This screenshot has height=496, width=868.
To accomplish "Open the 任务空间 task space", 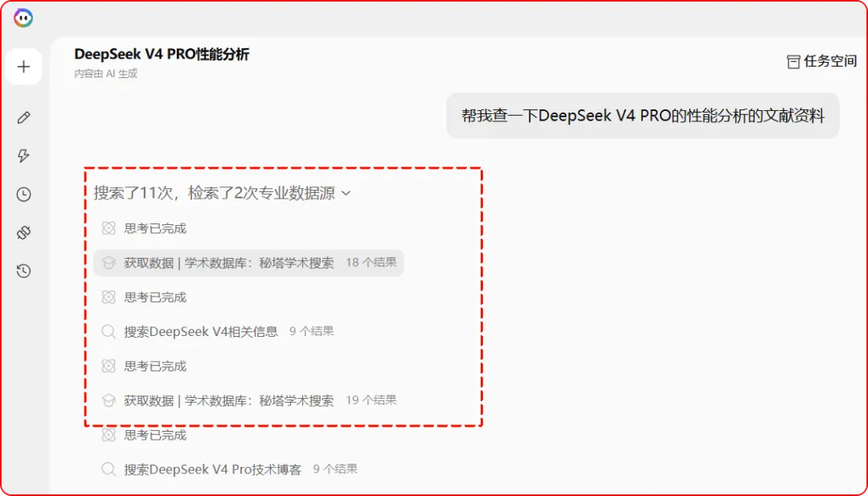I will (821, 61).
